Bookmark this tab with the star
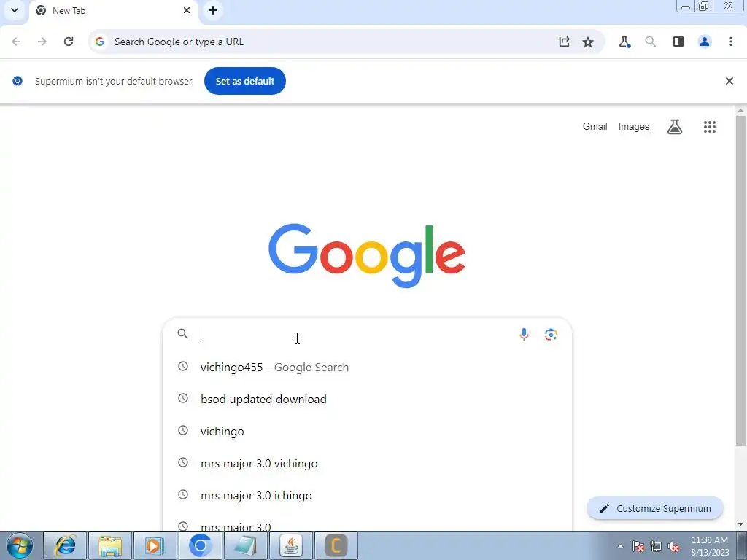 (588, 42)
